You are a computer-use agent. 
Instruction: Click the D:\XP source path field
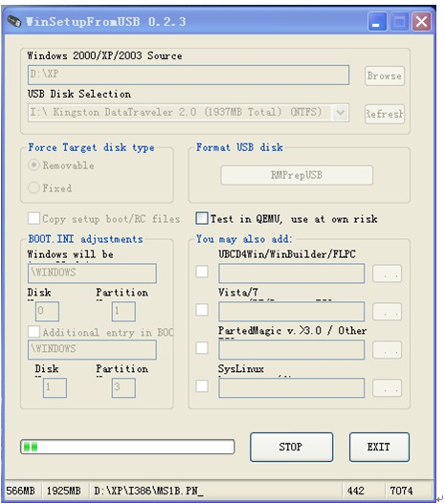point(189,76)
